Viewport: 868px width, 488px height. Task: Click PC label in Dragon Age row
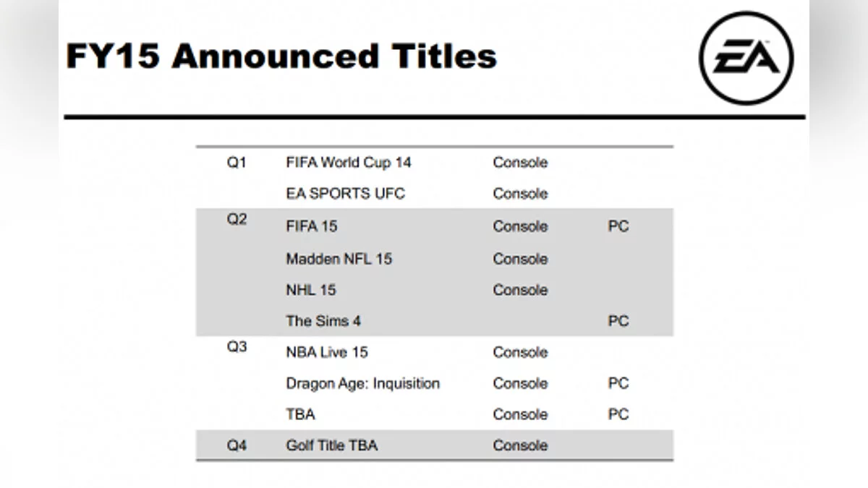point(618,383)
